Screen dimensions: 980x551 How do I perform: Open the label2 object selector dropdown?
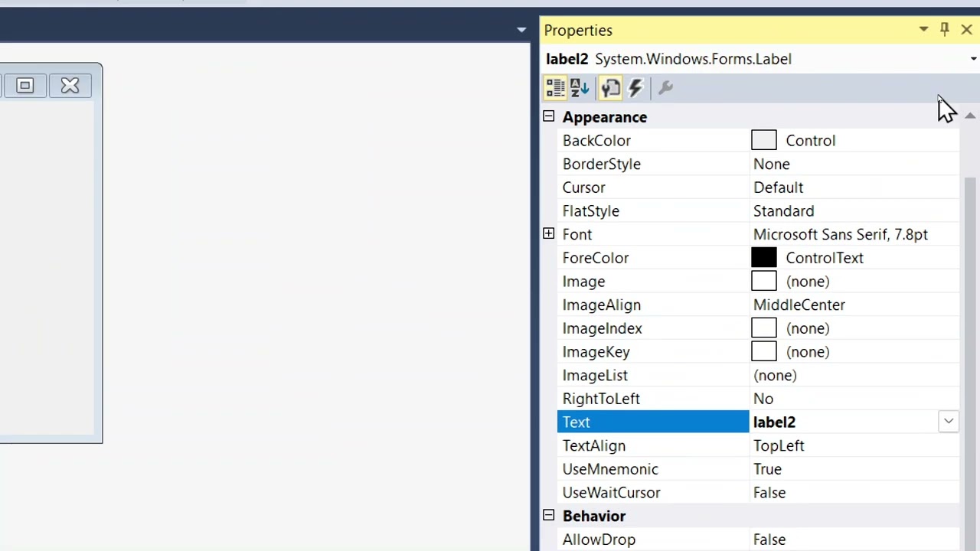[973, 59]
